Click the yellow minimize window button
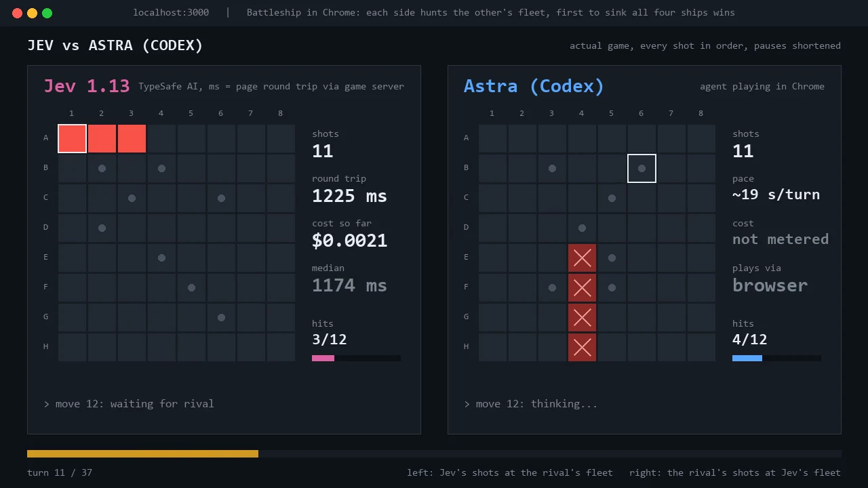This screenshot has width=868, height=488. pyautogui.click(x=33, y=13)
